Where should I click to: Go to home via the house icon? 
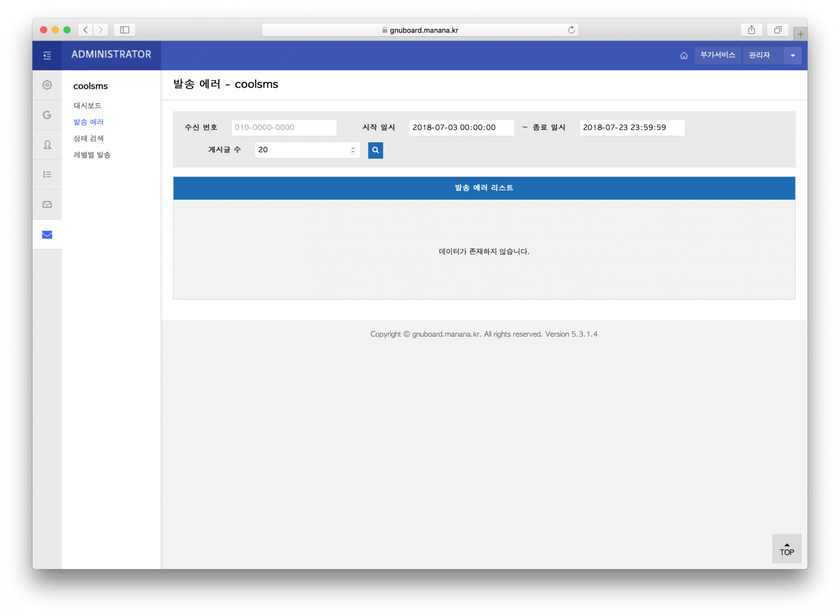tap(684, 56)
